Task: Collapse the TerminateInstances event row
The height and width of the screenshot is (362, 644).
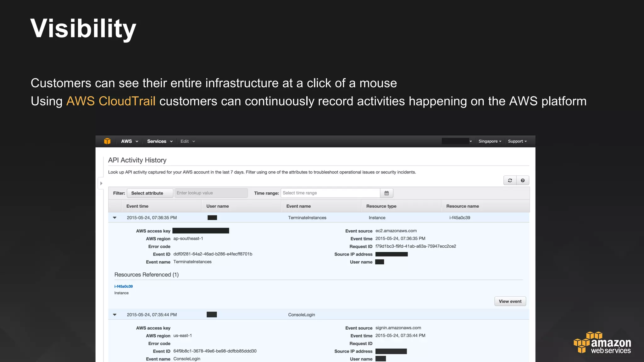Action: click(x=115, y=217)
